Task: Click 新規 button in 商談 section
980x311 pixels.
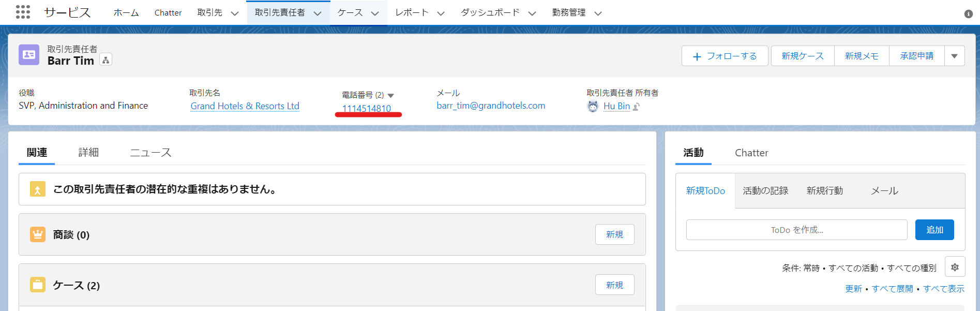Action: click(614, 234)
